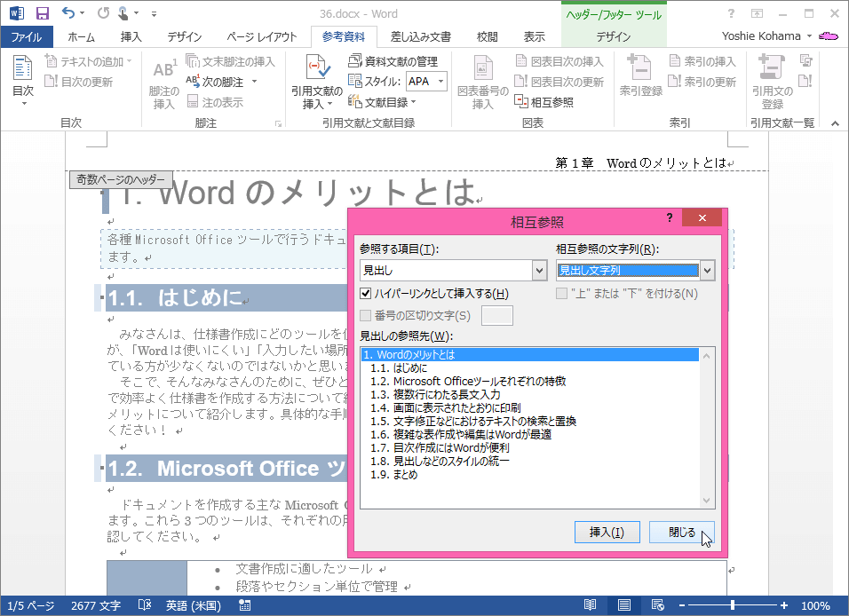Click 目次の更新 to update the table
Viewport: 849px width, 616px height.
coord(79,82)
